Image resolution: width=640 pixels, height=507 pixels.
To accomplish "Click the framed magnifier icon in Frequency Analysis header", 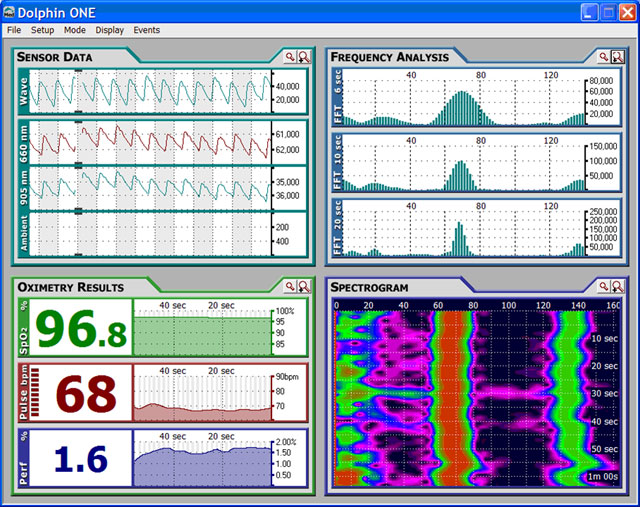I will pos(617,58).
